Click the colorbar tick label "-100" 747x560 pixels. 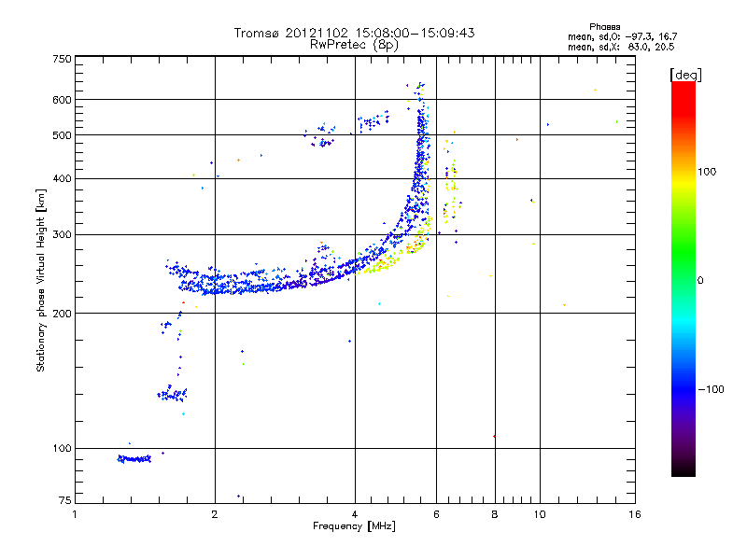(711, 389)
